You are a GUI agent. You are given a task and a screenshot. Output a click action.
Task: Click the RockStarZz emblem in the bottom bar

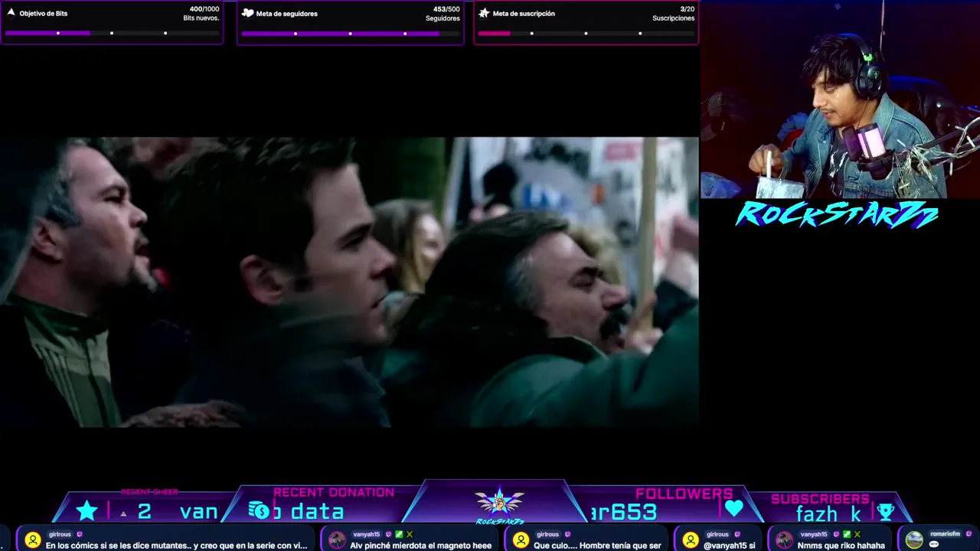pos(499,505)
